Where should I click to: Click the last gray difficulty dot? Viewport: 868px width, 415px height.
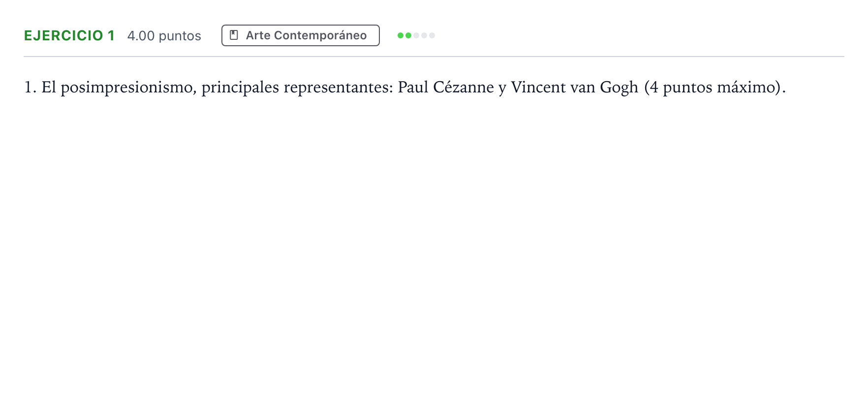[432, 35]
